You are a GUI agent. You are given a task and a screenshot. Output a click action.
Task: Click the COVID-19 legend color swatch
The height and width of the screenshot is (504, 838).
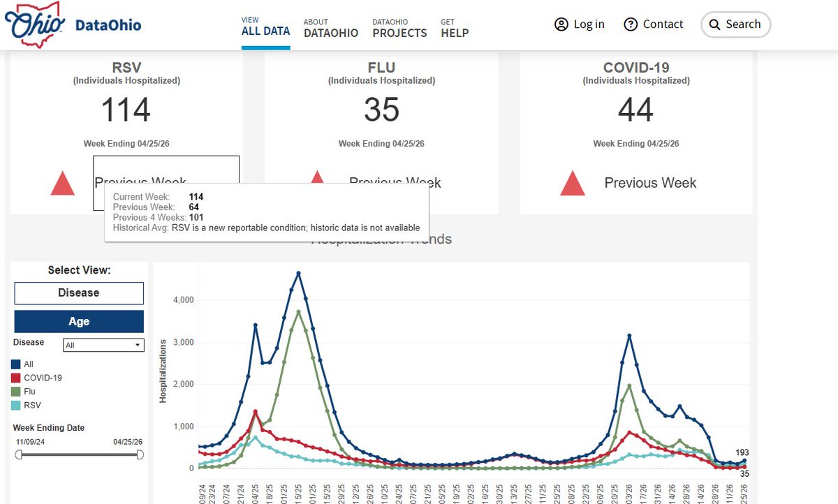[16, 378]
